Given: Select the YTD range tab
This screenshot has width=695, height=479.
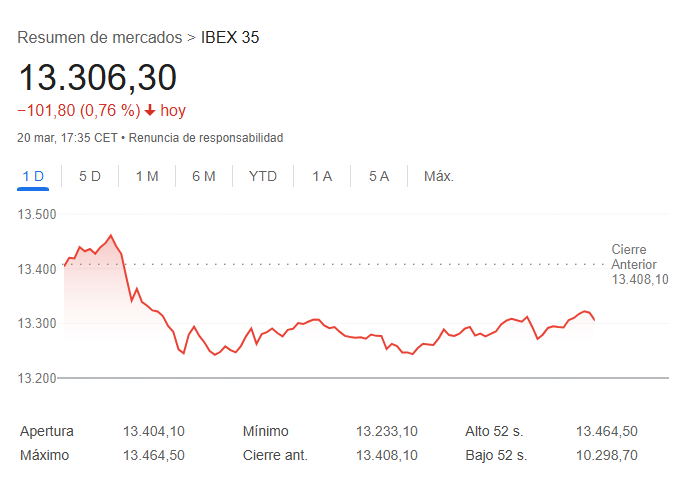Looking at the screenshot, I should (263, 176).
